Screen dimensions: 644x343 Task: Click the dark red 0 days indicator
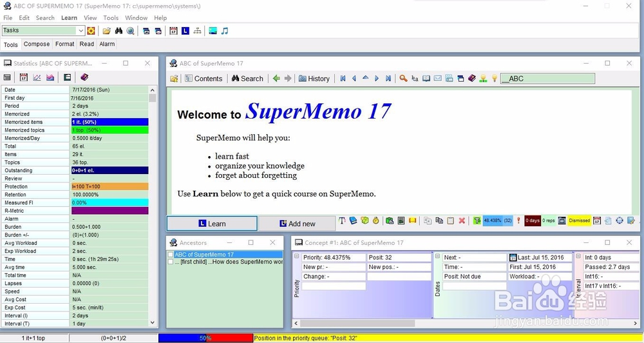(x=533, y=221)
